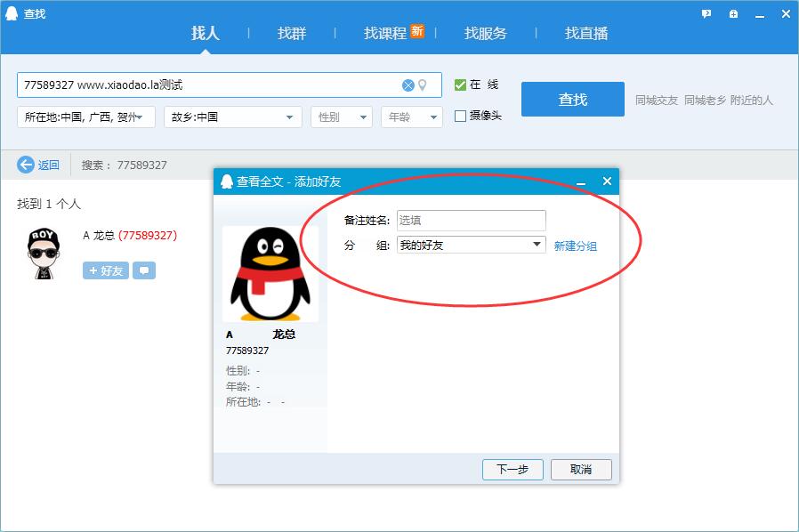The height and width of the screenshot is (532, 799).
Task: Open the 性别 gender dropdown
Action: [x=342, y=117]
